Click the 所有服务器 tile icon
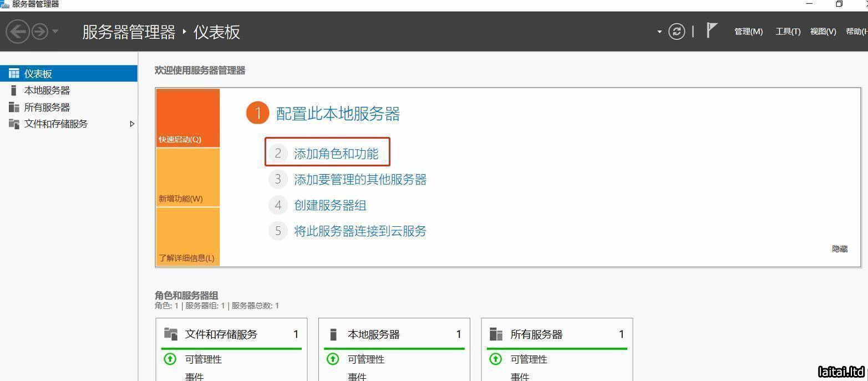This screenshot has width=868, height=381. [x=496, y=334]
